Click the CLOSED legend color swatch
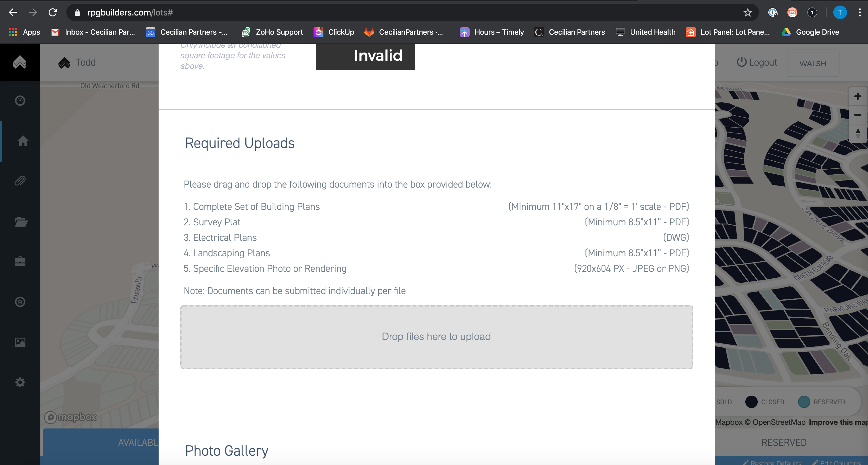This screenshot has height=465, width=868. 751,402
